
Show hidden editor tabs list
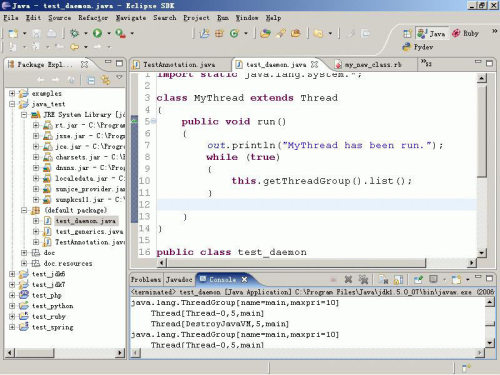point(426,62)
